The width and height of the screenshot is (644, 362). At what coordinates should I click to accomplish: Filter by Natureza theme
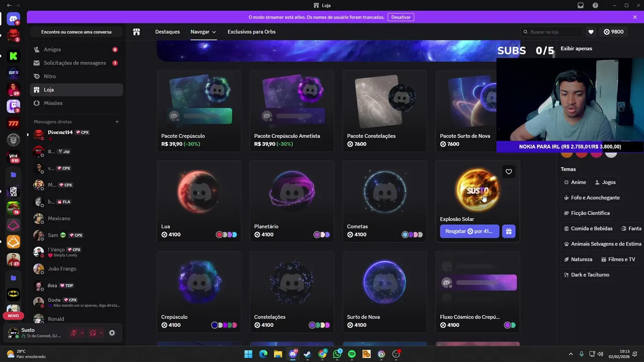click(x=578, y=259)
